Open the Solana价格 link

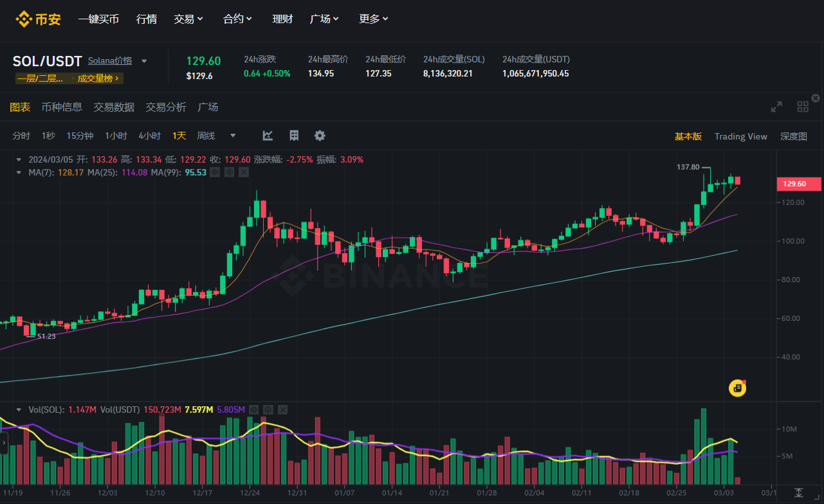pos(110,61)
